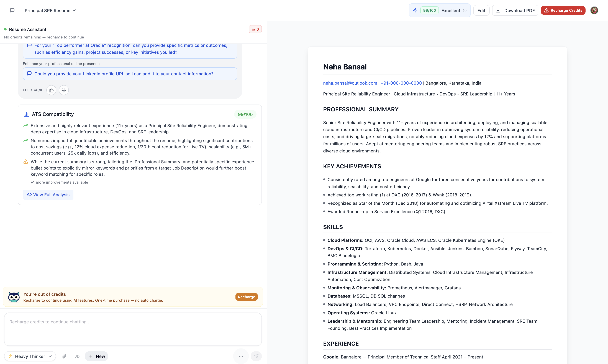Click the Edit button

coord(481,10)
